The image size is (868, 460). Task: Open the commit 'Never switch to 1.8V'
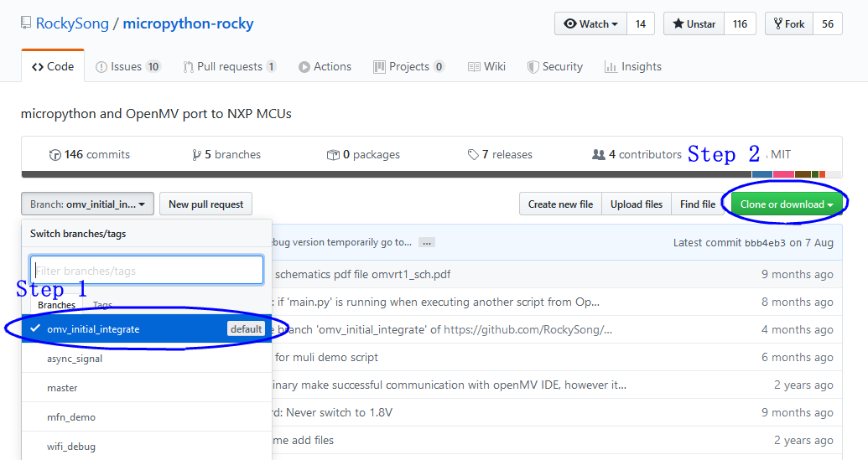coord(333,412)
